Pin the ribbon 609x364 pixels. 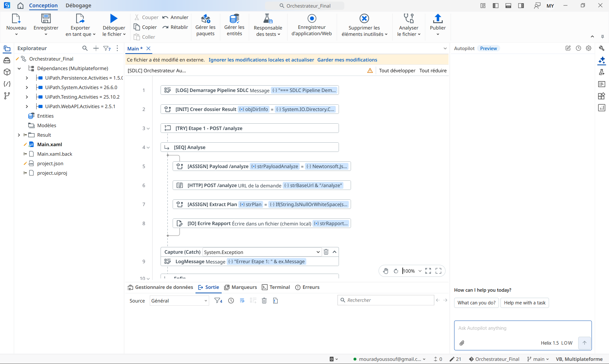[602, 36]
